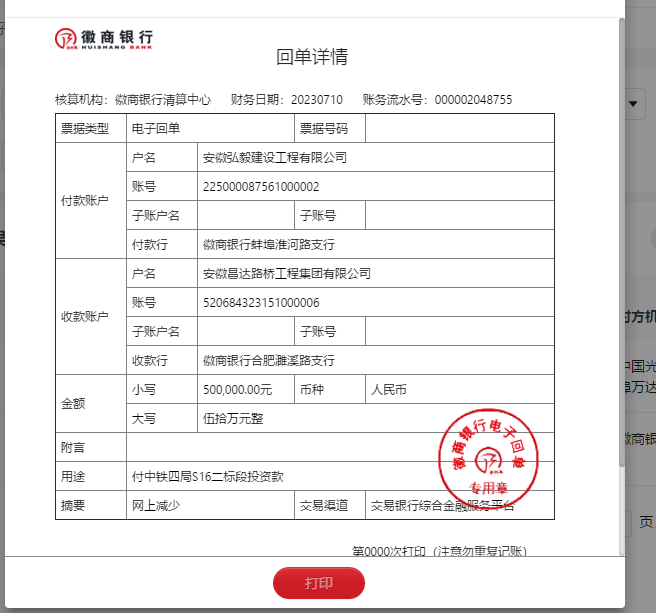Click the empty 票据号码 value cell
The image size is (656, 613).
click(459, 129)
